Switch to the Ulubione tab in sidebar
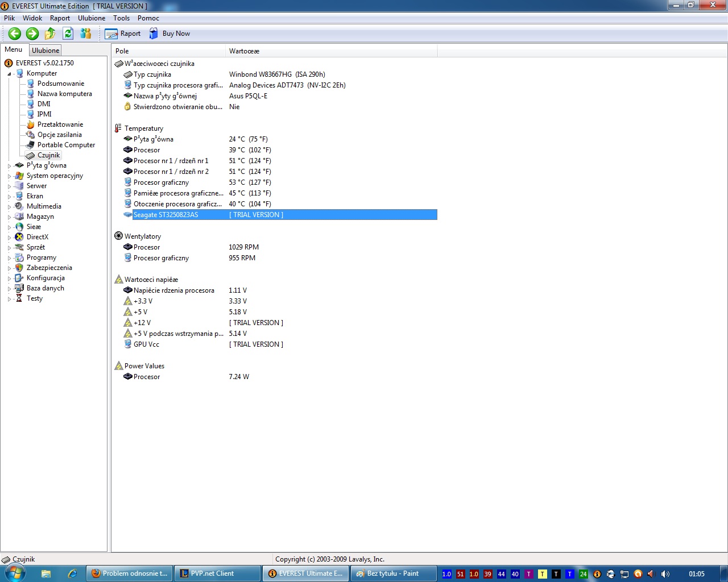728x582 pixels. pos(45,51)
